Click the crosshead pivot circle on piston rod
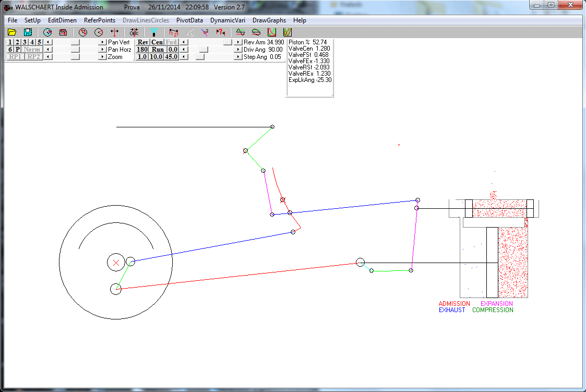Viewport: 586px width, 392px height. point(360,263)
